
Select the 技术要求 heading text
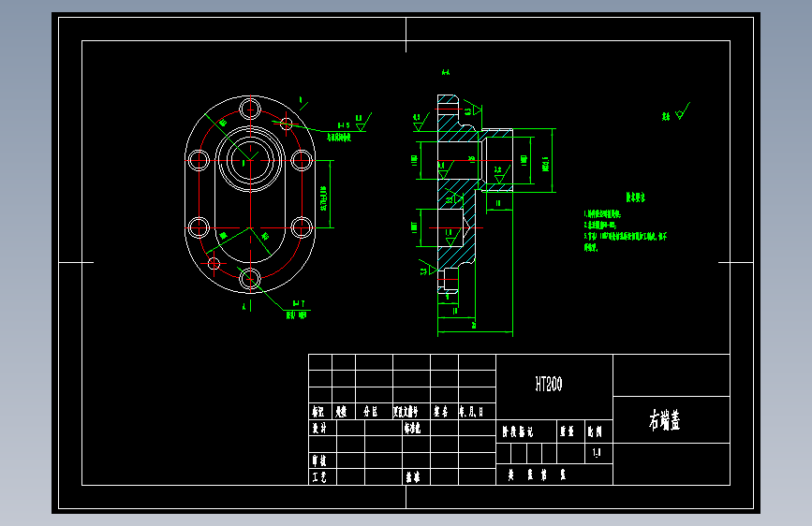[635, 197]
